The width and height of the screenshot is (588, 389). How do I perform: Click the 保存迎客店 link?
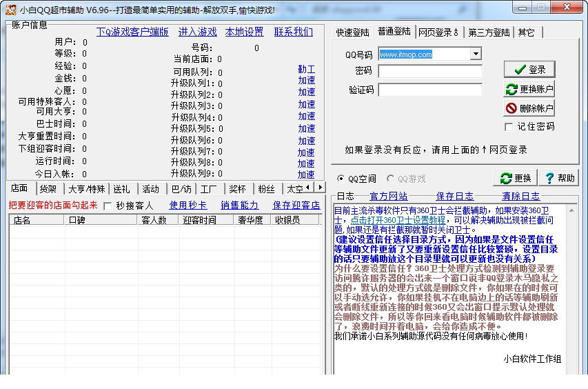click(296, 206)
